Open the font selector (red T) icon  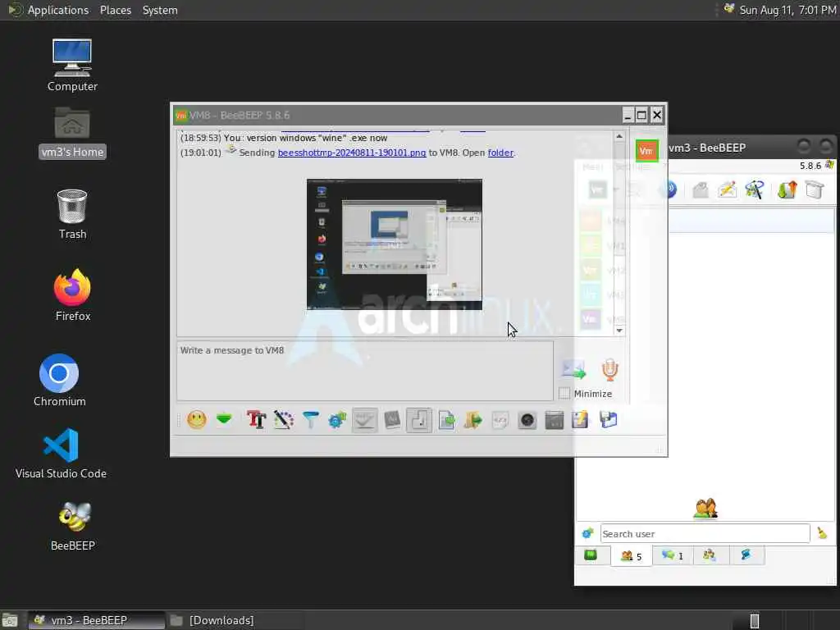pos(256,419)
